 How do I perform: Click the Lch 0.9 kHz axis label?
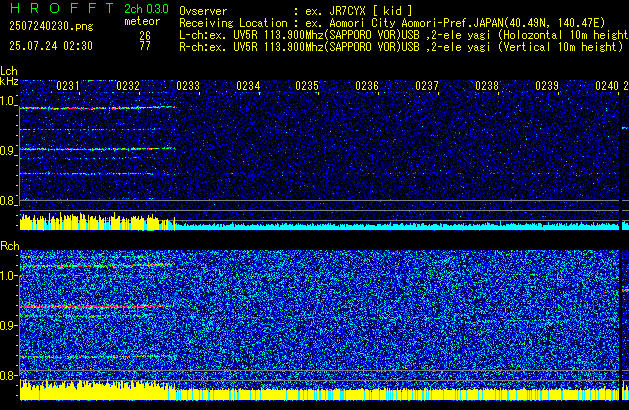tap(8, 151)
